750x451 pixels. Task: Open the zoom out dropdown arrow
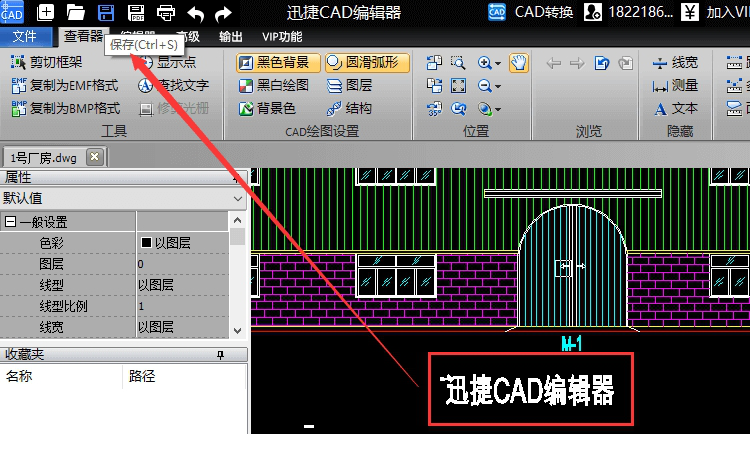(x=498, y=86)
